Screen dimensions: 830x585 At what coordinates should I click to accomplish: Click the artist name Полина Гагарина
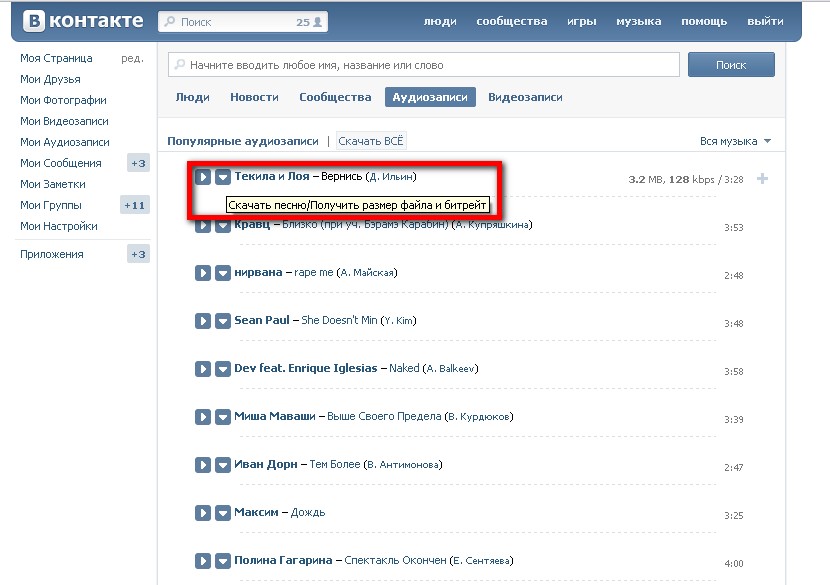tap(283, 560)
